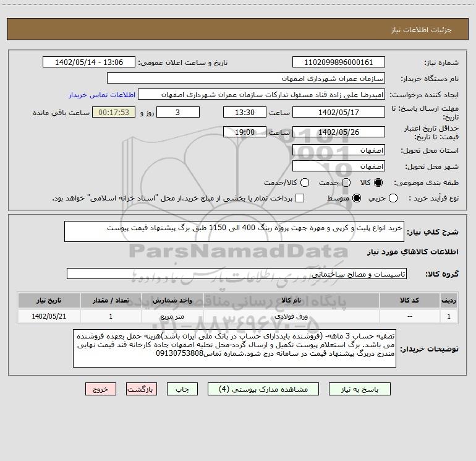
Task: Click the نام کالا column header
Action: 291,300
